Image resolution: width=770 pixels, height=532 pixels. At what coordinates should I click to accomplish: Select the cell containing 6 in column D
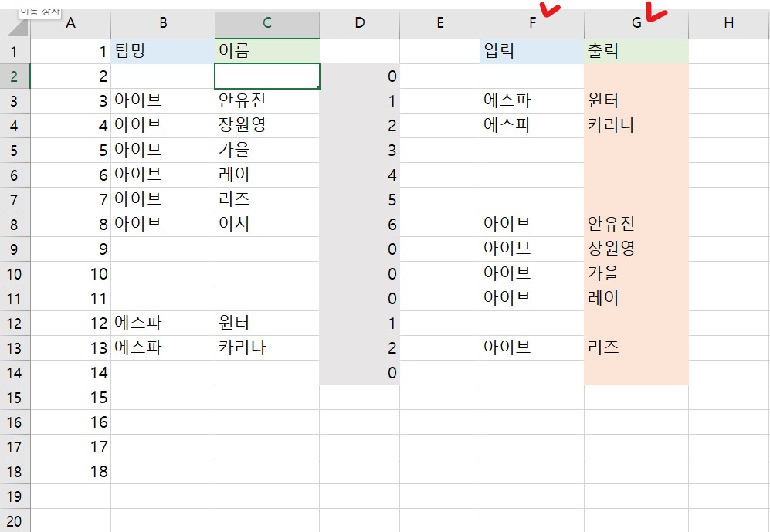[x=359, y=224]
